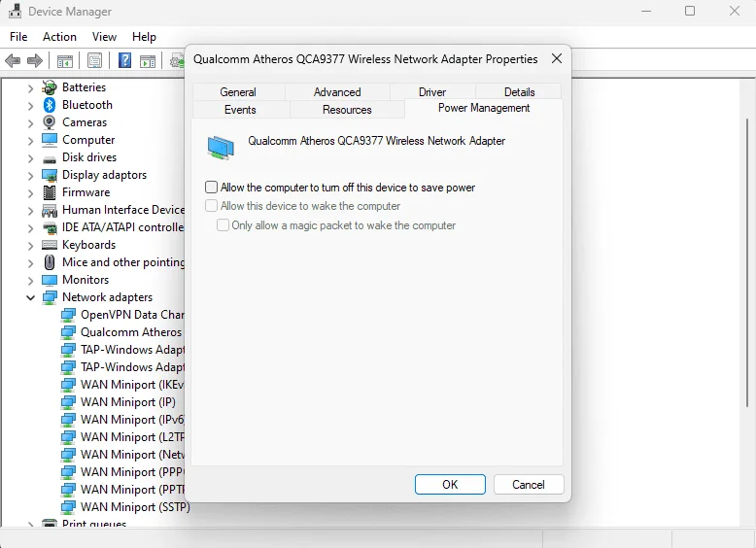This screenshot has width=756, height=548.
Task: Tick Allow this device to wake computer
Action: click(x=211, y=206)
